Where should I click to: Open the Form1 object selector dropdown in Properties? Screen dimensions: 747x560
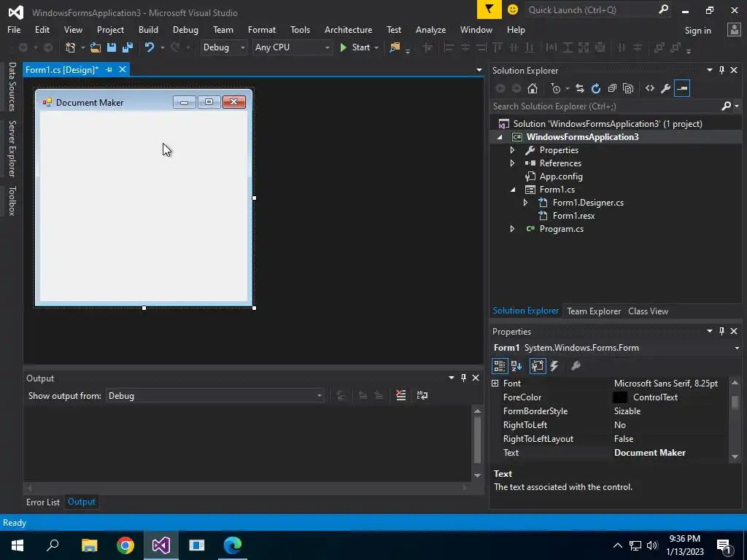(737, 348)
